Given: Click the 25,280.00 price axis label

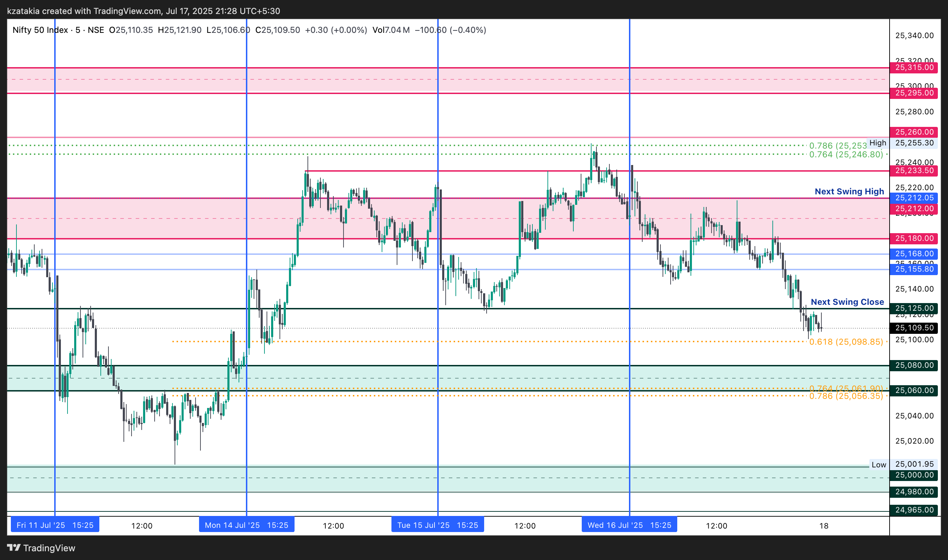Looking at the screenshot, I should click(x=914, y=112).
